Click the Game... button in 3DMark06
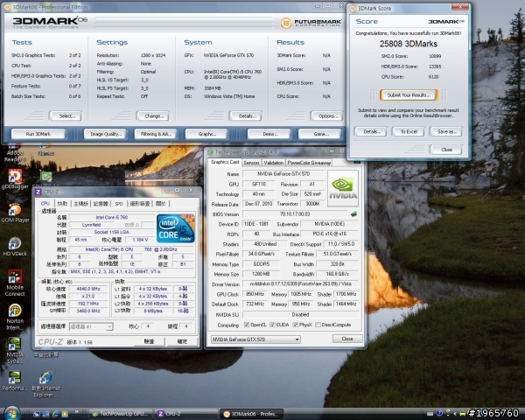Image resolution: width=525 pixels, height=420 pixels. (319, 134)
